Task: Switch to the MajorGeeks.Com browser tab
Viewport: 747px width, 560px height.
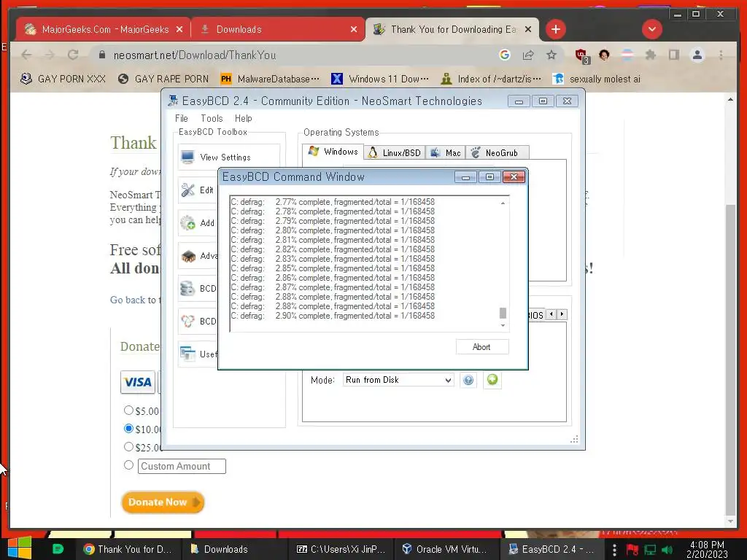Action: point(104,29)
